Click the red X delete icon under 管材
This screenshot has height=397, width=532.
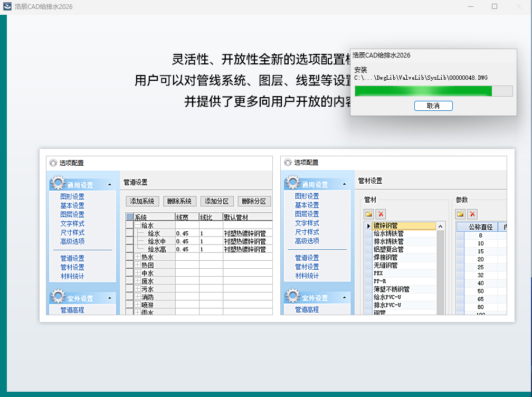(x=381, y=213)
